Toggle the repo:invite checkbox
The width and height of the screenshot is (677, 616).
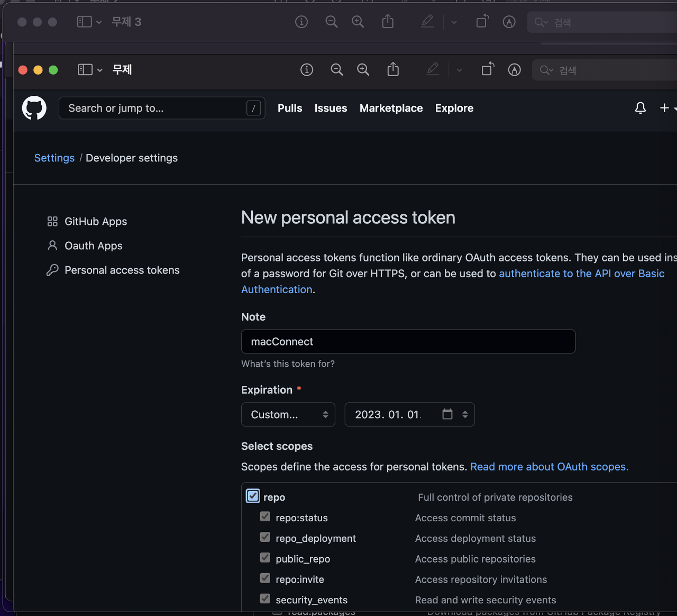(x=266, y=578)
